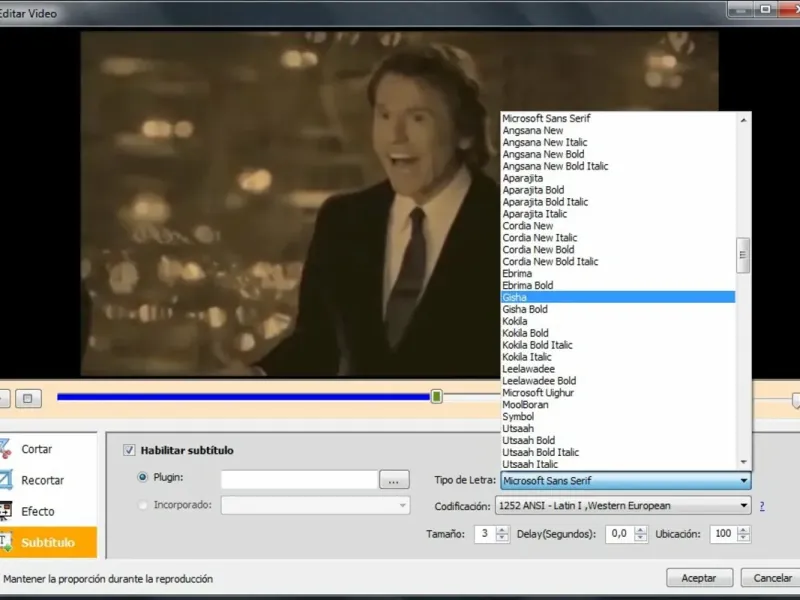The width and height of the screenshot is (800, 600).
Task: Open the Efecto panel
Action: [40, 511]
